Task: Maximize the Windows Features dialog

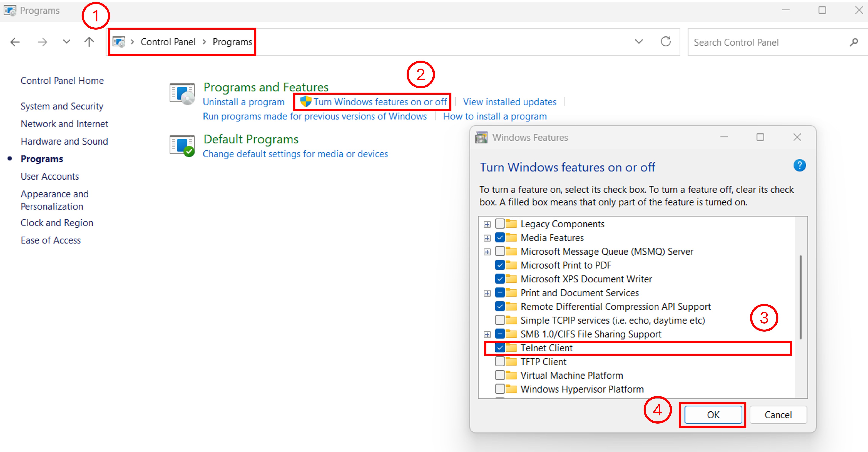Action: 760,137
